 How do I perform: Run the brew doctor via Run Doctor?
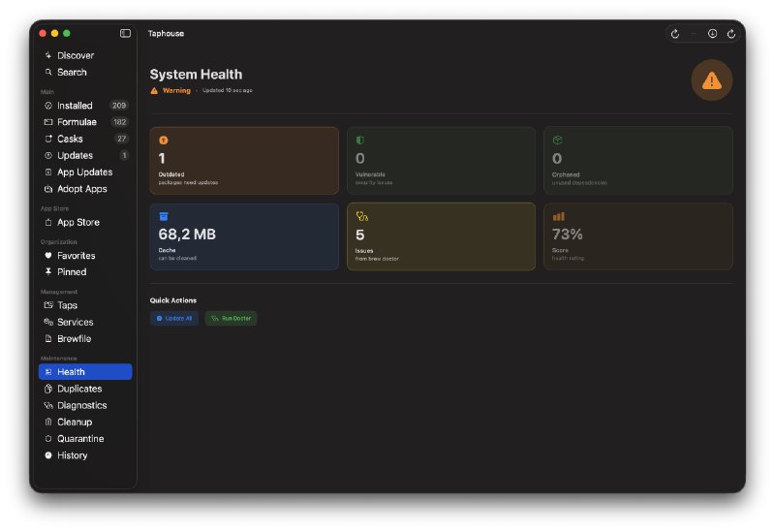231,318
